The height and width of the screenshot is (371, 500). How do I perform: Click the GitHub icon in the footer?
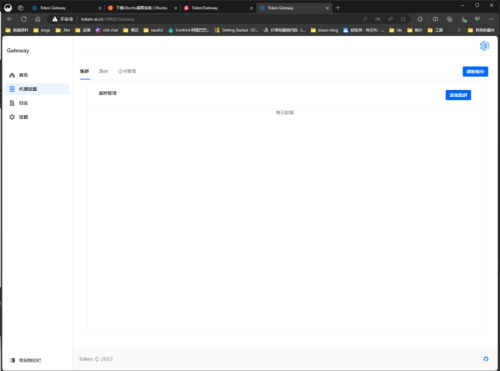tap(486, 359)
